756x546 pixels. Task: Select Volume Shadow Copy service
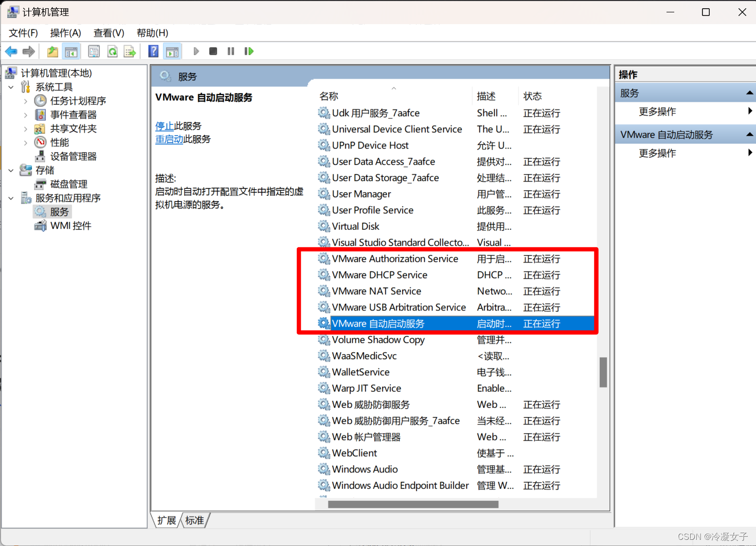pos(456,340)
